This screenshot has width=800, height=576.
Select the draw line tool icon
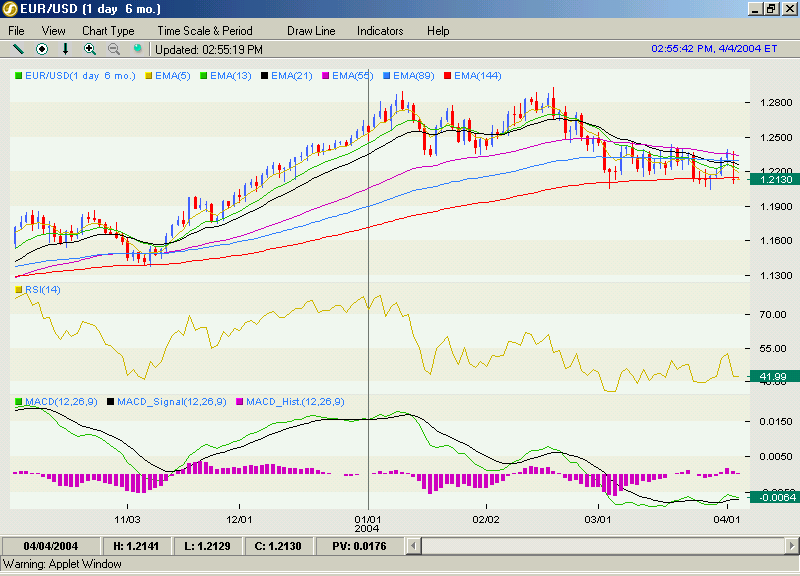18,49
